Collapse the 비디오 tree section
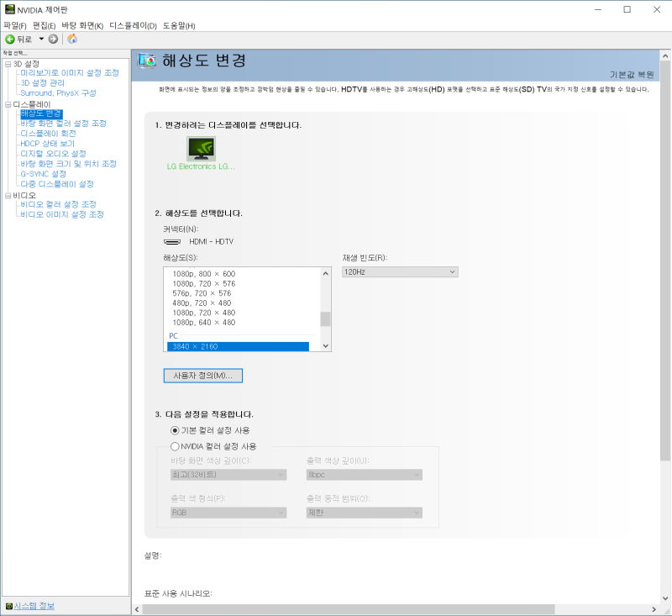The height and width of the screenshot is (616, 672). 8,194
